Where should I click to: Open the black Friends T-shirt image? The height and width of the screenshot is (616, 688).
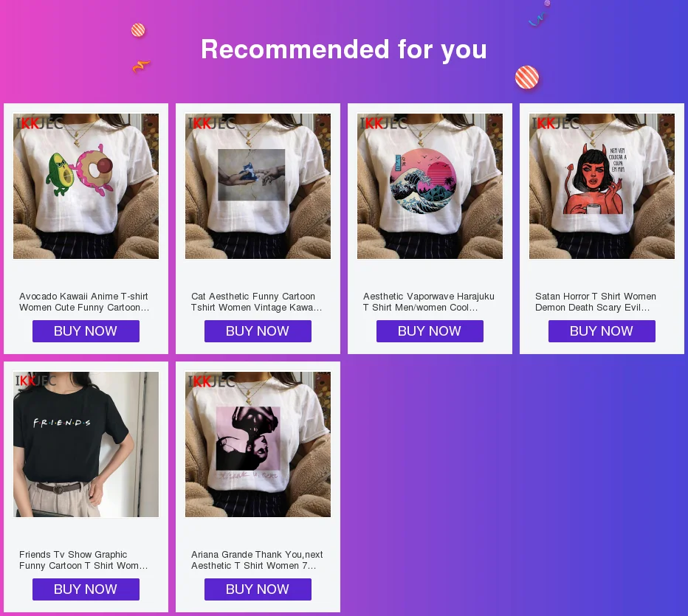click(x=86, y=444)
